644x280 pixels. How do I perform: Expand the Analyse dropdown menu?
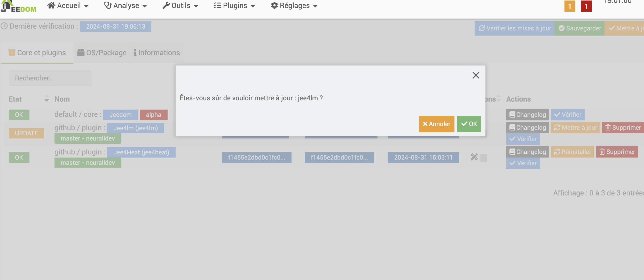[125, 6]
